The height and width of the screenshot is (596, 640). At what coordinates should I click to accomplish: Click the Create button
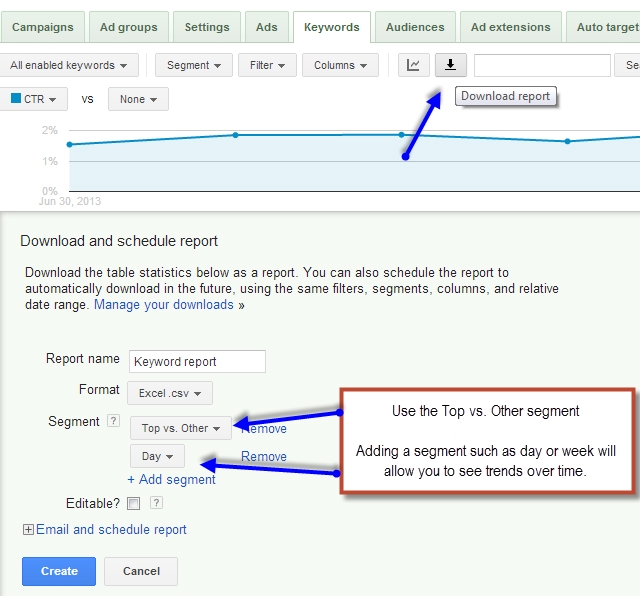59,571
